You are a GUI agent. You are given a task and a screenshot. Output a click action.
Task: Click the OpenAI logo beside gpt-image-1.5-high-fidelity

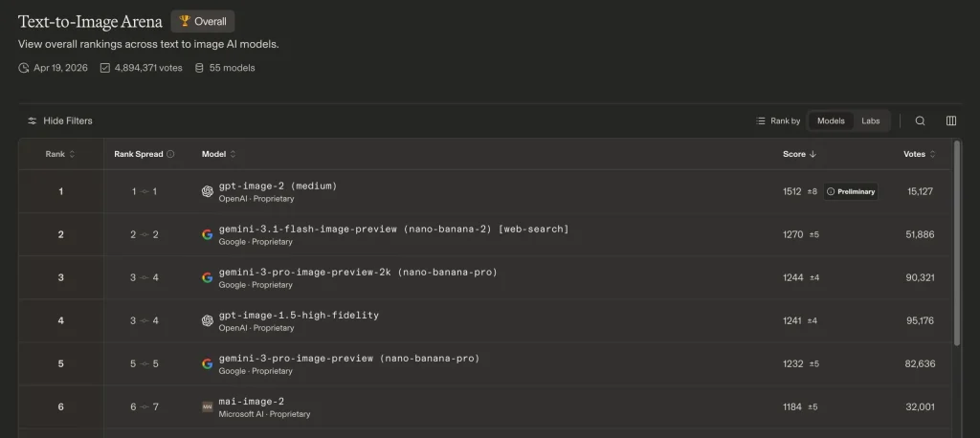pos(208,321)
